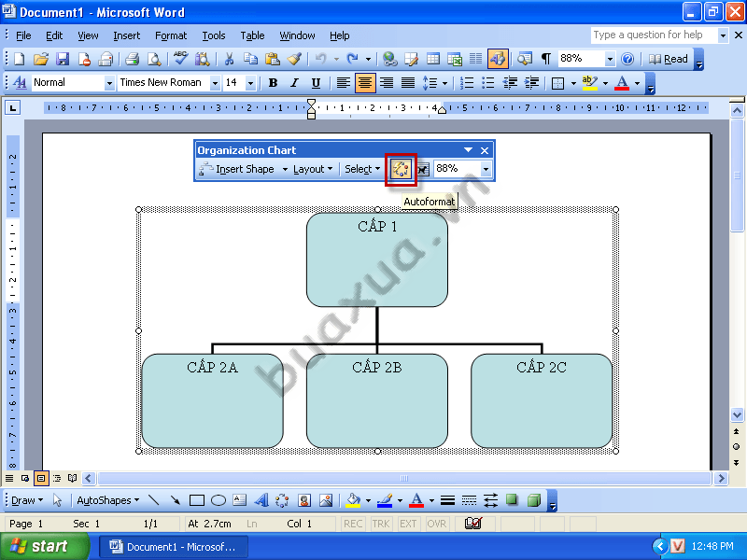Pick the Arrow drawing tool
Screen dimensions: 747x560
click(x=176, y=500)
